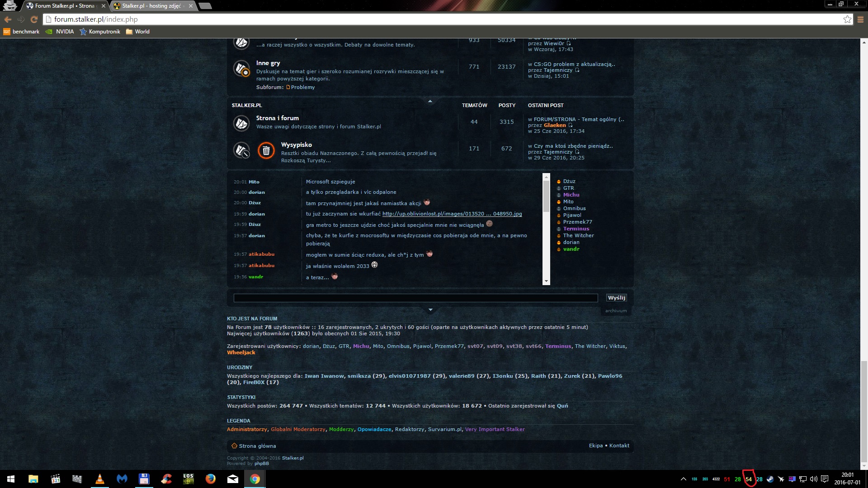Open the FORUM/STRONA - Temat ogólny last post
Screen dimensions: 868x488
pos(579,119)
